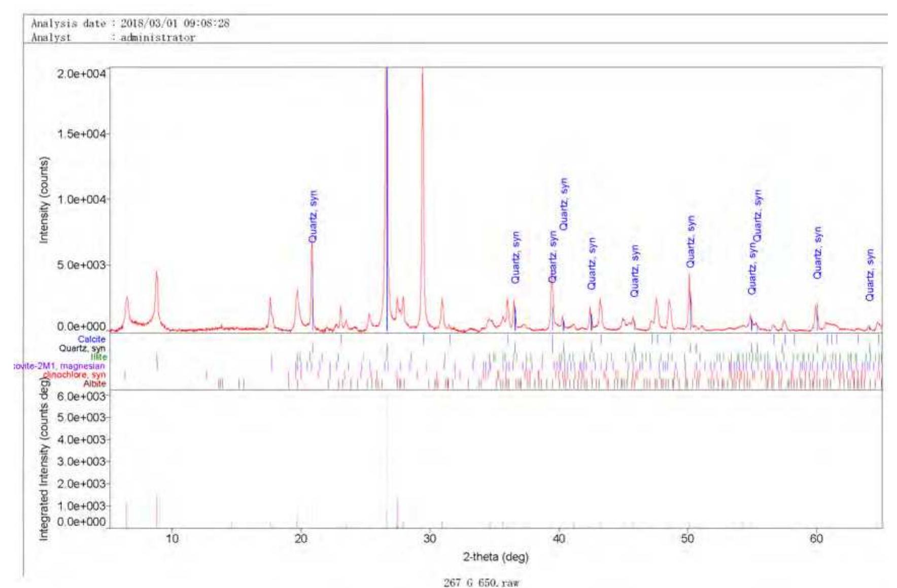Click the x-axis tick label 30
This screenshot has width=897, height=588.
tap(429, 538)
